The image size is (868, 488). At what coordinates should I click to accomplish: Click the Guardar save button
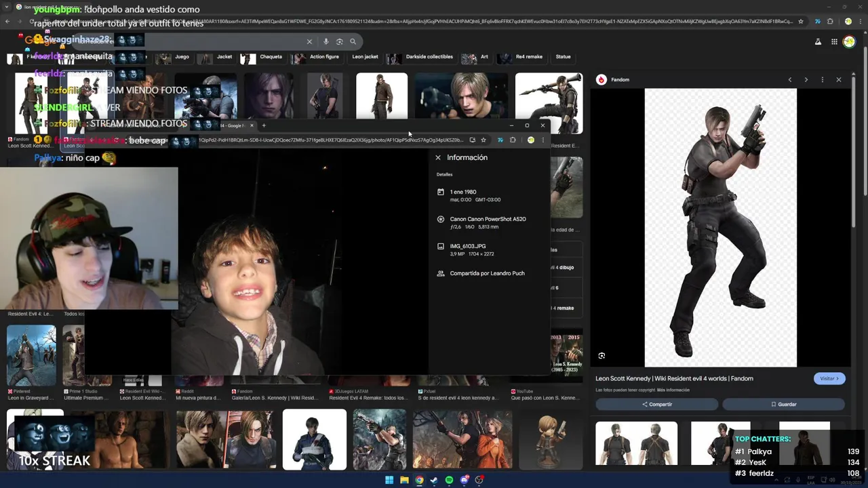tap(783, 404)
